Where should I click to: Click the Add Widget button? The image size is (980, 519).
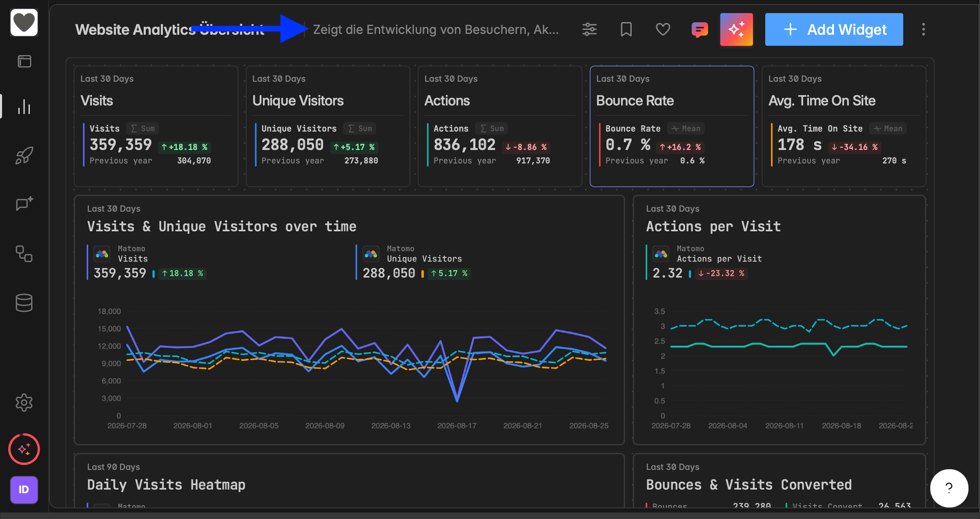pyautogui.click(x=834, y=29)
